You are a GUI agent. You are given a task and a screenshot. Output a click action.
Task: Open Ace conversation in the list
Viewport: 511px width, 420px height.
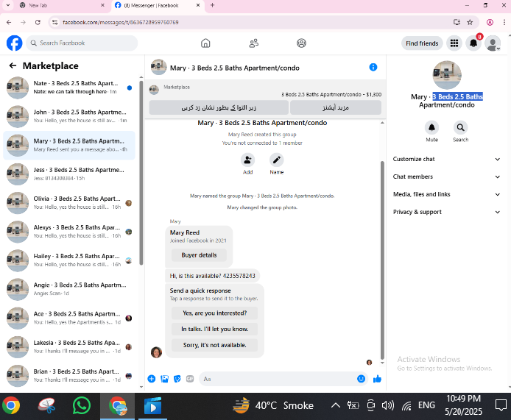click(69, 318)
